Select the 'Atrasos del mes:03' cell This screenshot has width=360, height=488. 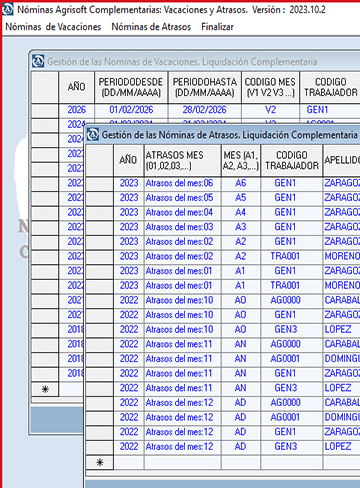[182, 227]
